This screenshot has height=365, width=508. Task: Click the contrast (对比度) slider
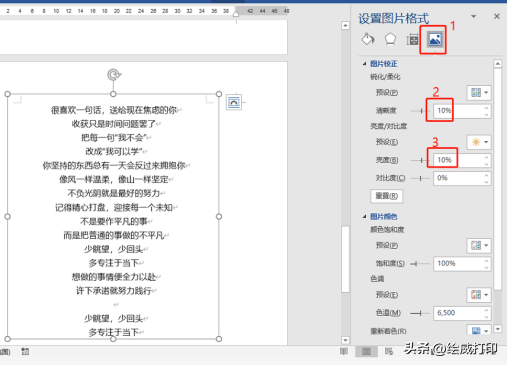pos(421,178)
